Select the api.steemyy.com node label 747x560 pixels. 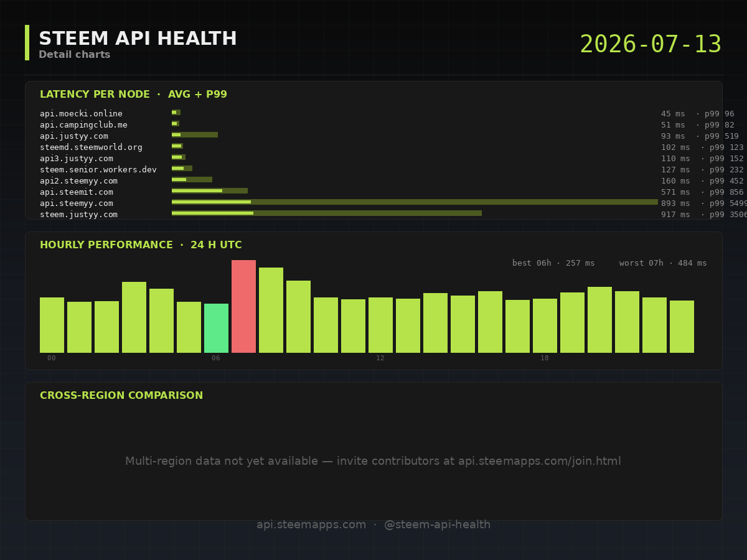(77, 203)
